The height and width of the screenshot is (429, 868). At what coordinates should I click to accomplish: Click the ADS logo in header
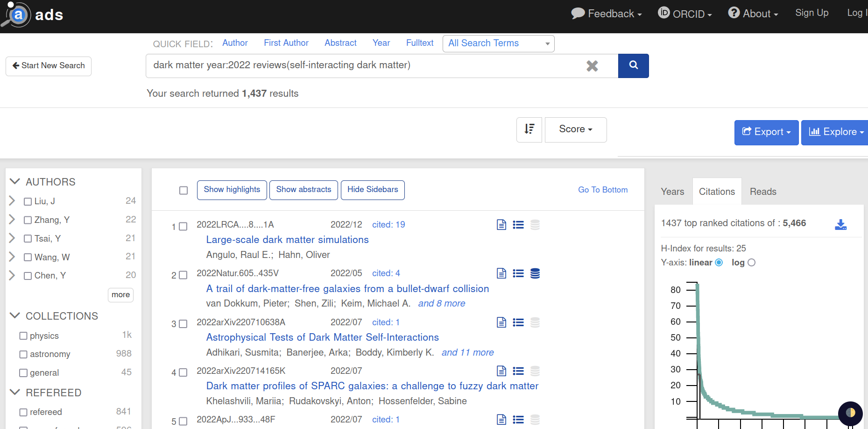tap(33, 14)
